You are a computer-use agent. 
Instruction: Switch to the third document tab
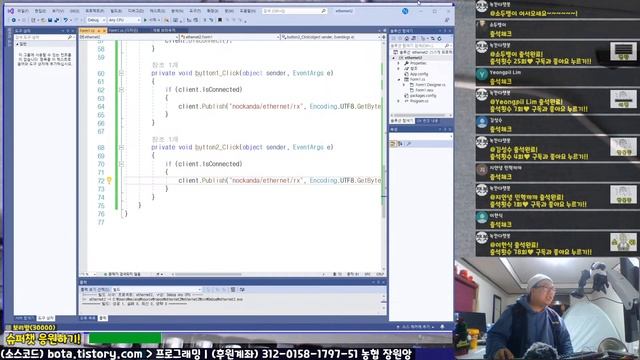pos(164,31)
